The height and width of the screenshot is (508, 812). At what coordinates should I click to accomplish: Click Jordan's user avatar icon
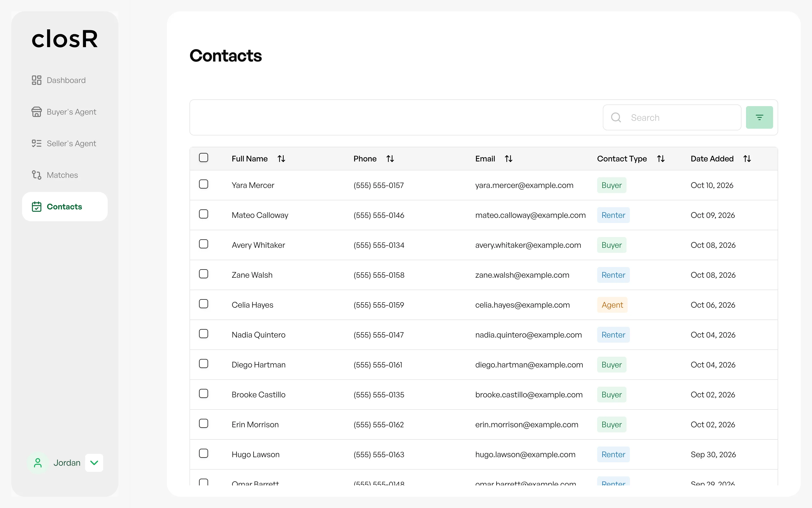[x=38, y=463]
